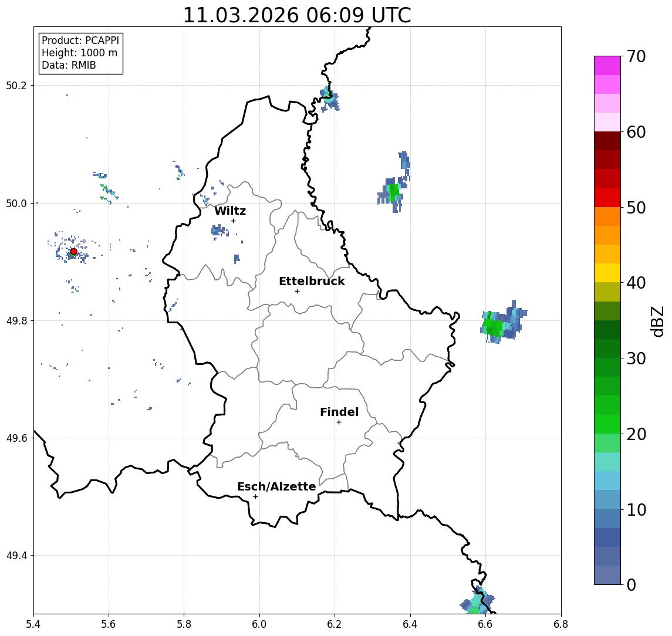Click the latitude label 49.8

point(16,320)
